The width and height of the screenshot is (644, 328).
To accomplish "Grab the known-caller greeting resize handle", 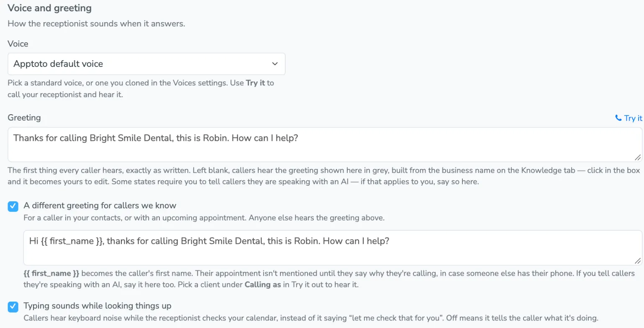I will (638, 261).
